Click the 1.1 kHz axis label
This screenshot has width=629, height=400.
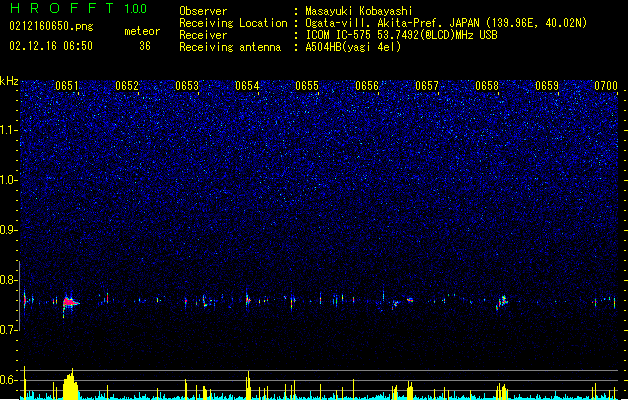pyautogui.click(x=9, y=130)
